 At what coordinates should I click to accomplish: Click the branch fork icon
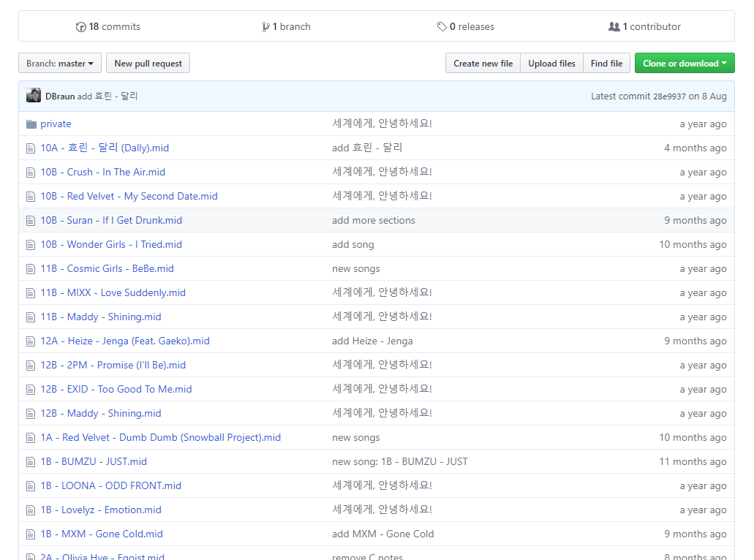tap(265, 27)
